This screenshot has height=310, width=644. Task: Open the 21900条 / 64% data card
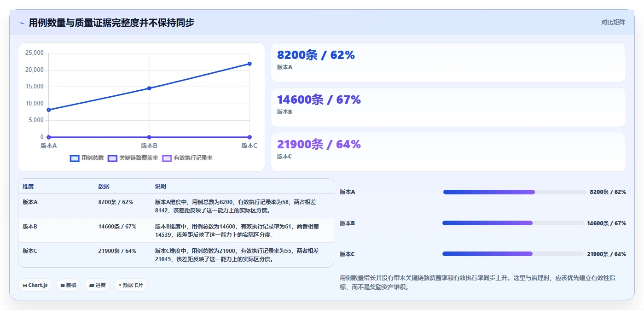(x=448, y=152)
